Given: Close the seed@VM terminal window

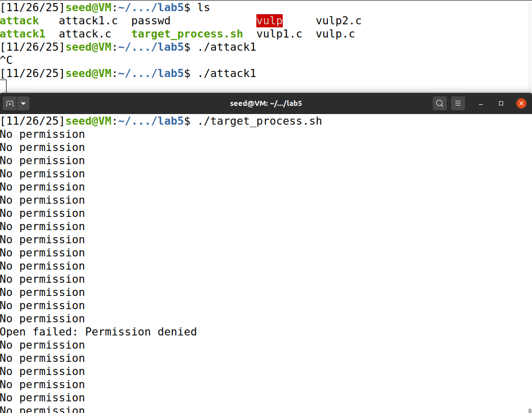Looking at the screenshot, I should [x=521, y=103].
